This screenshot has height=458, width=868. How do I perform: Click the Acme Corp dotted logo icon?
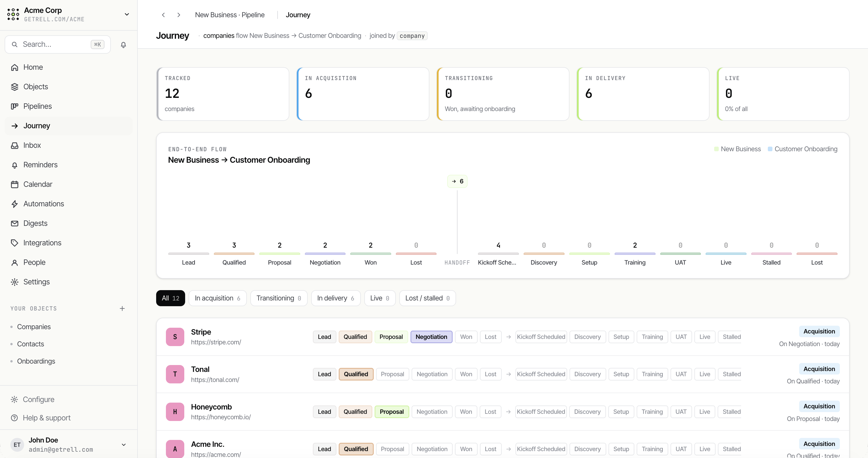(13, 14)
